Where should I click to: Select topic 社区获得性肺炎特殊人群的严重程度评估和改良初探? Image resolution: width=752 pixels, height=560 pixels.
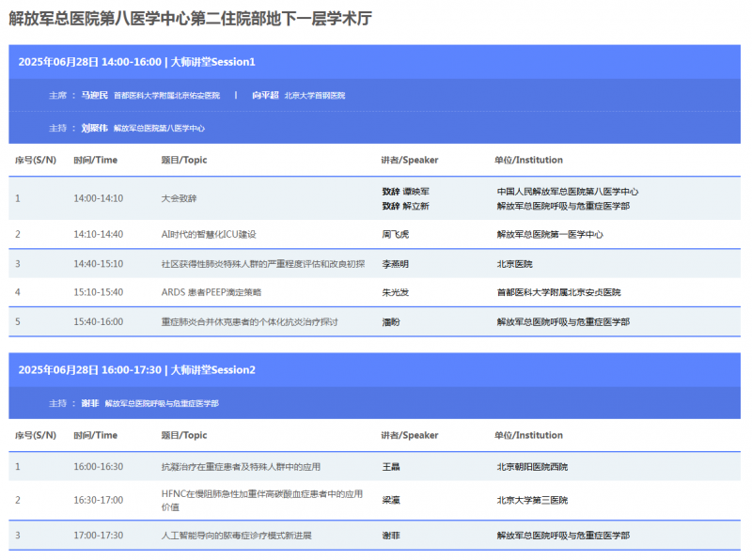pos(263,264)
